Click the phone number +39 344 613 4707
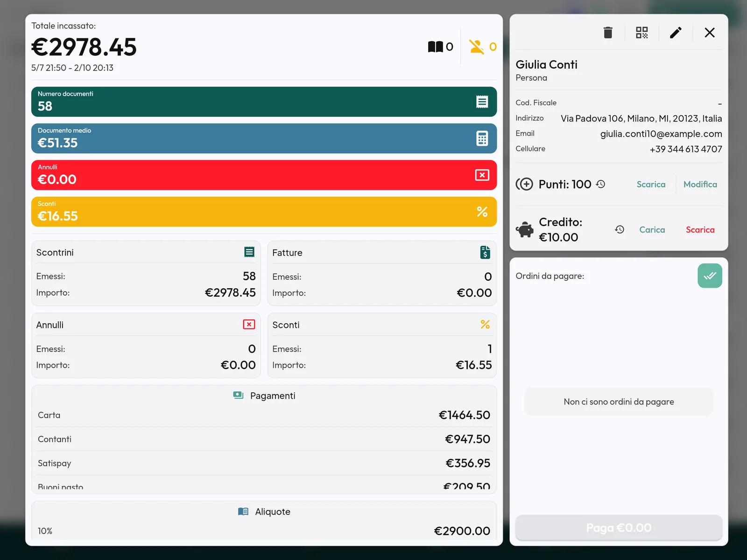747x560 pixels. point(686,149)
